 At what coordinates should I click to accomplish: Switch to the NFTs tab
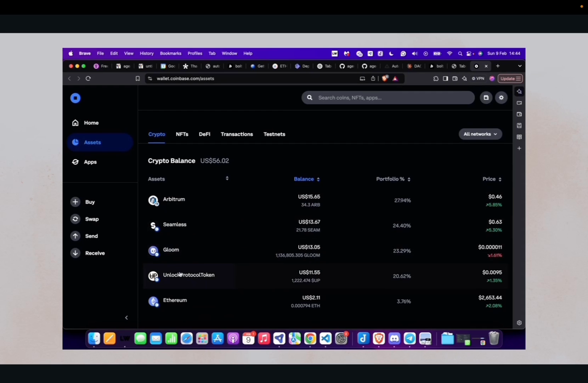[x=182, y=134]
